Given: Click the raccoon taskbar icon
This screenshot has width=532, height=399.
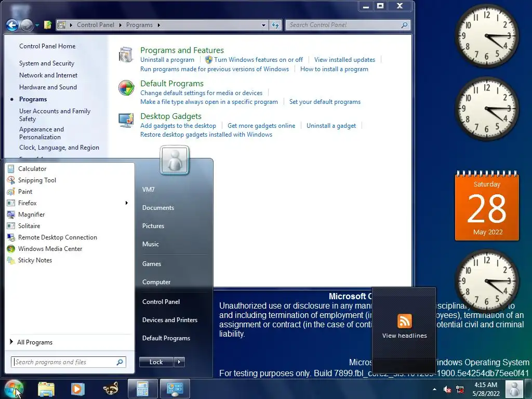Looking at the screenshot, I should tap(111, 389).
